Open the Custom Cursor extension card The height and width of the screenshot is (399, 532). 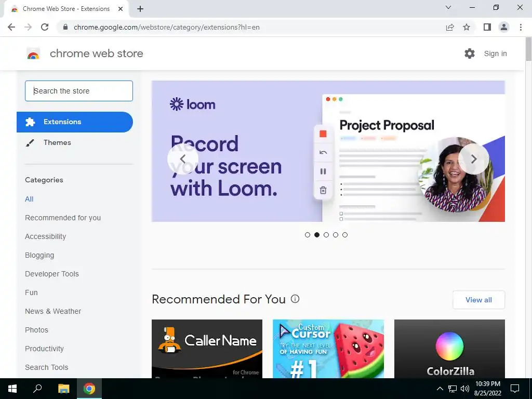(x=328, y=349)
